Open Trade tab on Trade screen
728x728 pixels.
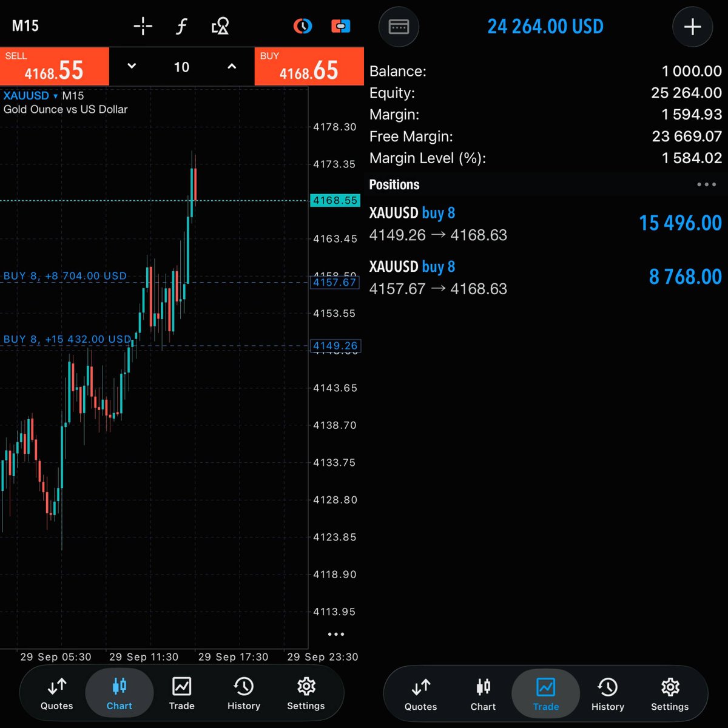pos(545,695)
